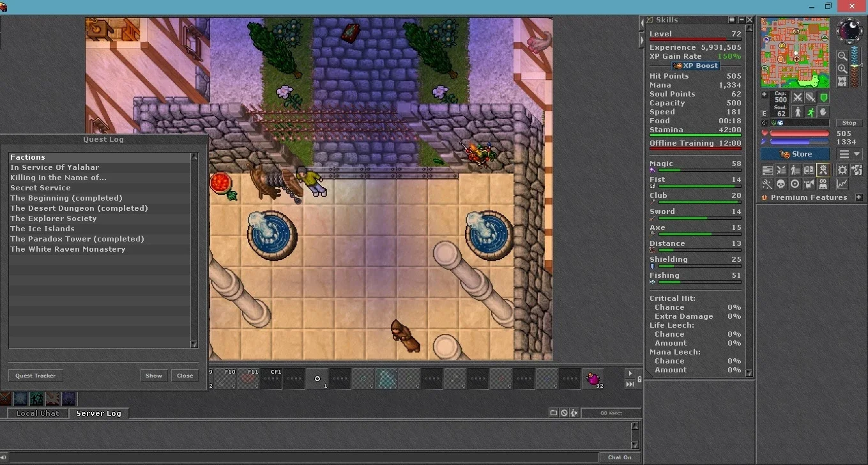Open new chat channel icon
The image size is (868, 465).
point(554,413)
